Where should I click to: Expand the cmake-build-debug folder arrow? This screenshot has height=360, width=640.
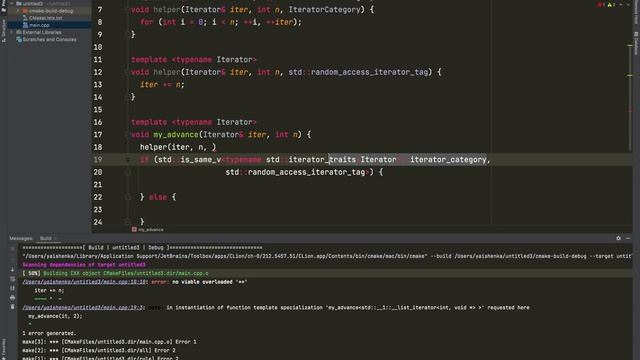click(18, 11)
